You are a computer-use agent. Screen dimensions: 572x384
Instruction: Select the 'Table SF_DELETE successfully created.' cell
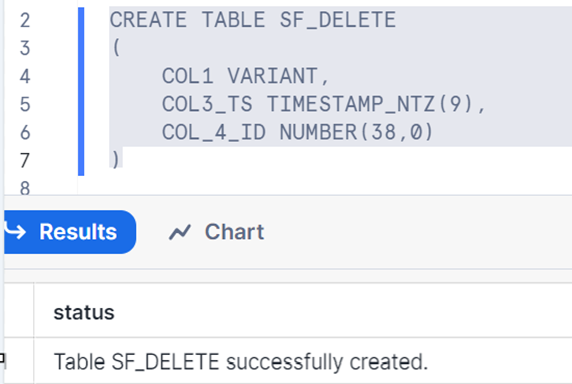(x=241, y=361)
